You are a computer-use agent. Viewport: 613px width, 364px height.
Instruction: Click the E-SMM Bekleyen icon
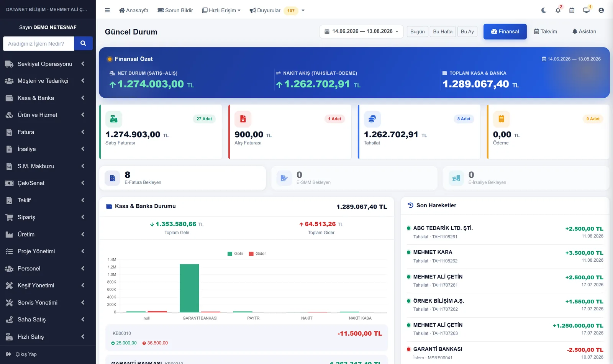284,178
